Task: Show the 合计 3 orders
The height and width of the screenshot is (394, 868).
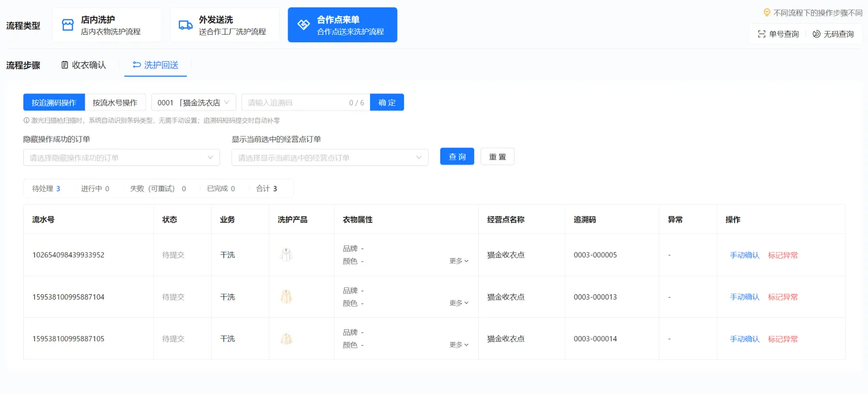Action: coord(266,189)
